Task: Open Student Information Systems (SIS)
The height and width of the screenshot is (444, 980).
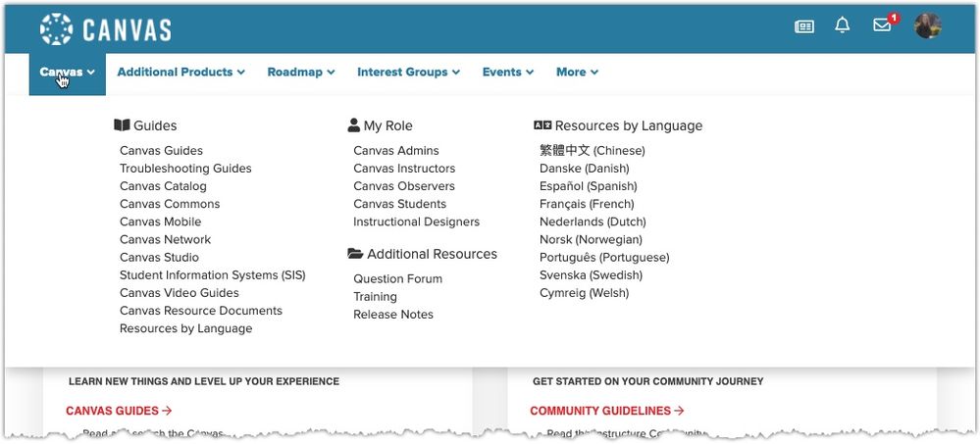Action: (213, 275)
